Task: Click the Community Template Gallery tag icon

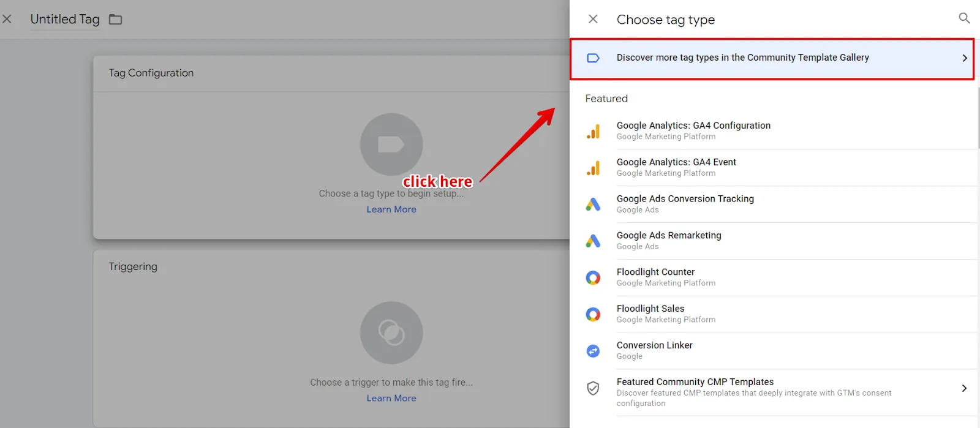Action: pos(593,58)
